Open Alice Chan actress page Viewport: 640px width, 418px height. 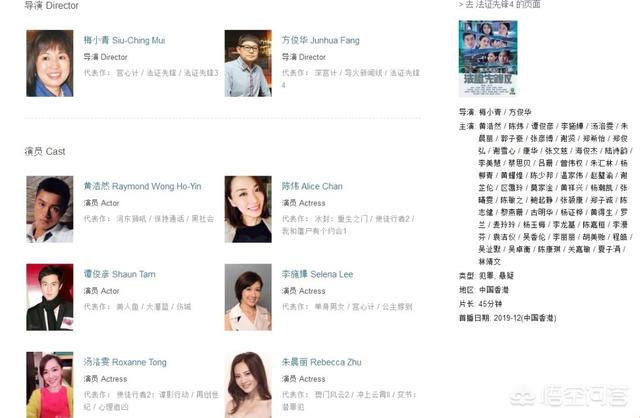312,186
